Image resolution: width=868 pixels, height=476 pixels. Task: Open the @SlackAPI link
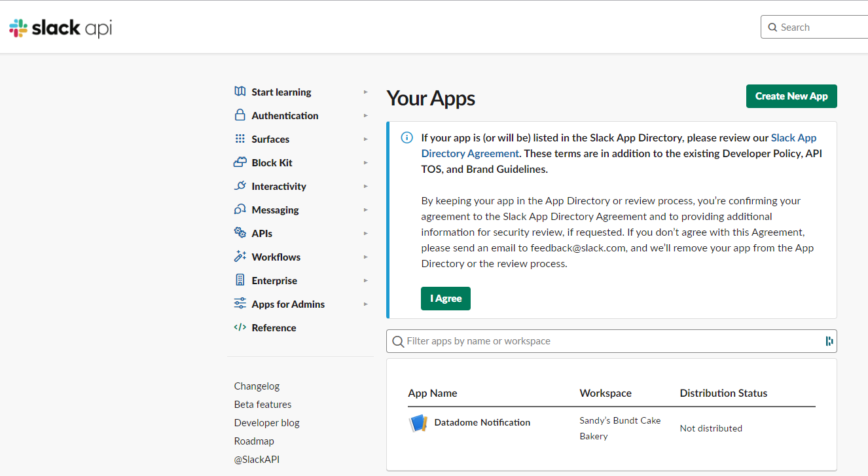257,460
